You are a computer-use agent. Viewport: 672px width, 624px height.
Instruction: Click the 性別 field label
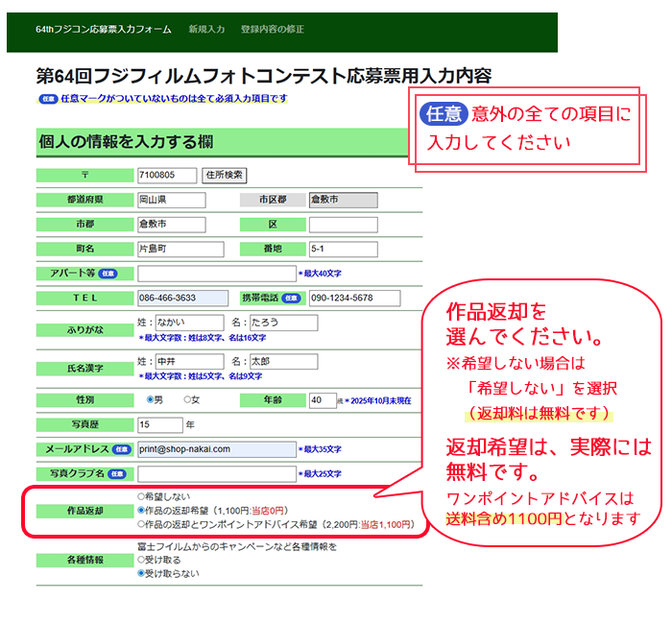pyautogui.click(x=84, y=400)
